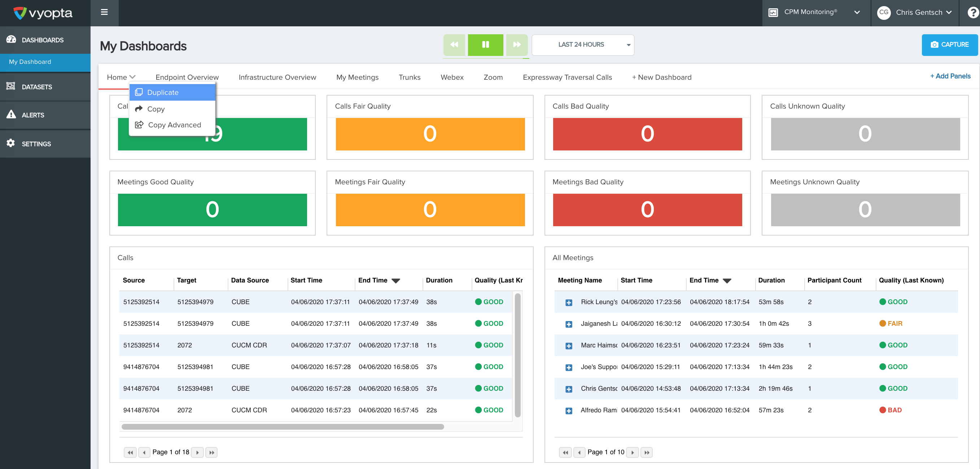Go to last page of All Meetings

click(x=647, y=452)
